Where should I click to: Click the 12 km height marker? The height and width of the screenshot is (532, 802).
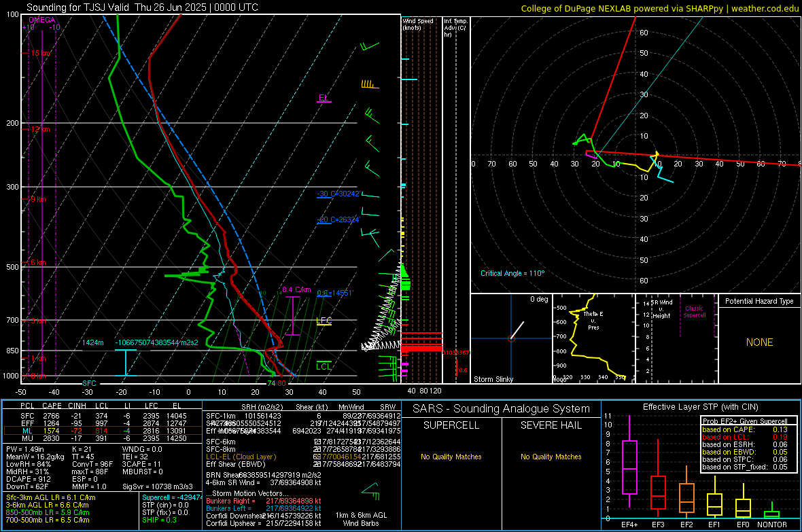[40, 129]
